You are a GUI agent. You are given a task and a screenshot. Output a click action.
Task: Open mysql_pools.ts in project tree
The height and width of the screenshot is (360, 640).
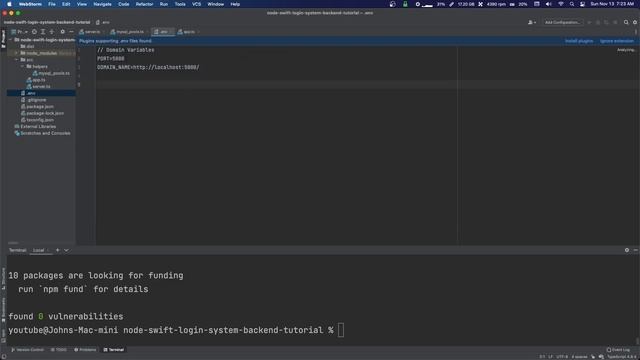coord(51,73)
